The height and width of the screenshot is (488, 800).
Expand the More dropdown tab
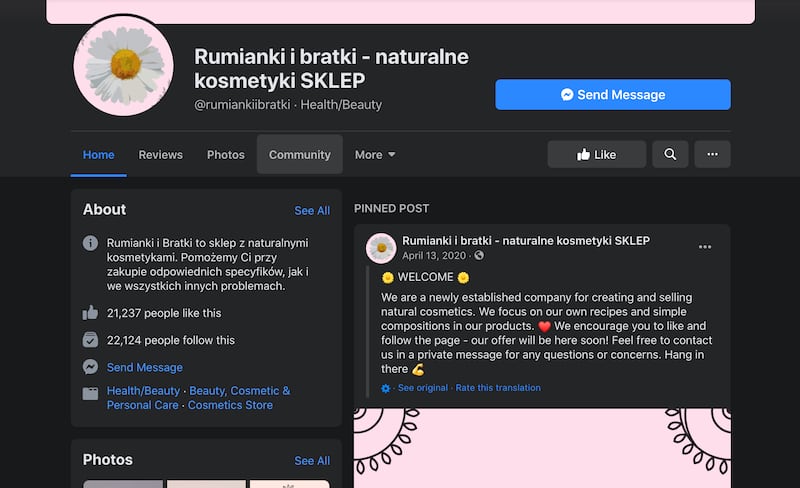pyautogui.click(x=375, y=155)
